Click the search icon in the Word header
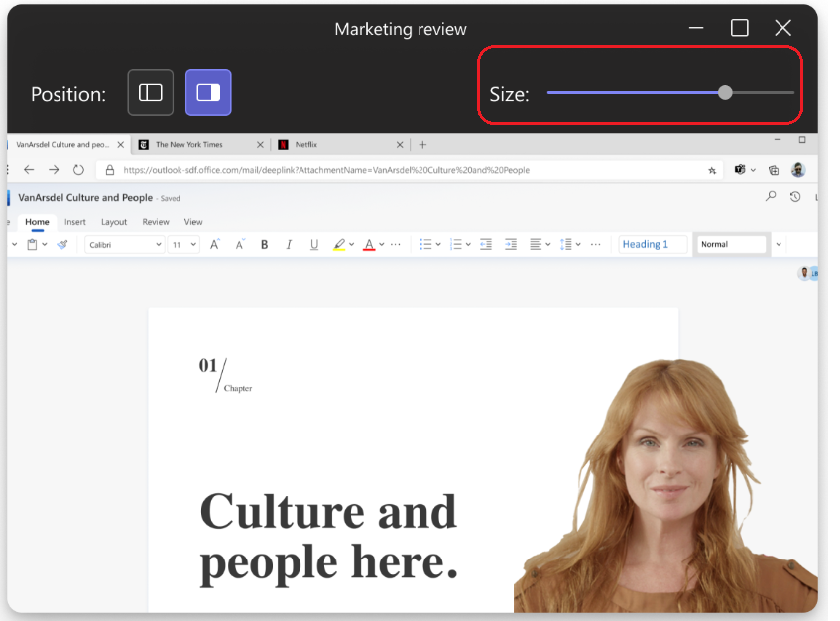 click(771, 196)
